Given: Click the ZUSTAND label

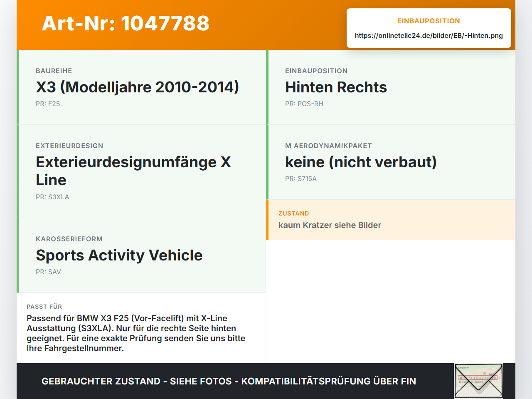Looking at the screenshot, I should coord(294,213).
